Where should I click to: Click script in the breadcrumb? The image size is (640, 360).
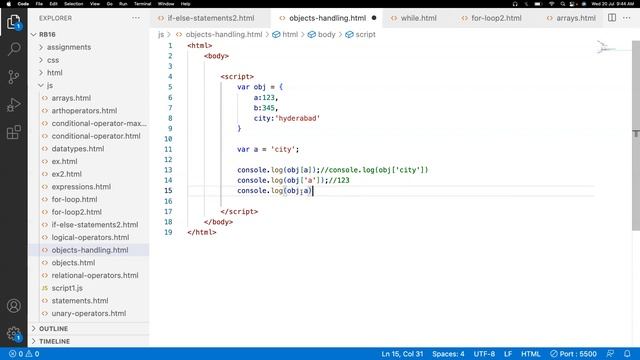click(x=360, y=35)
